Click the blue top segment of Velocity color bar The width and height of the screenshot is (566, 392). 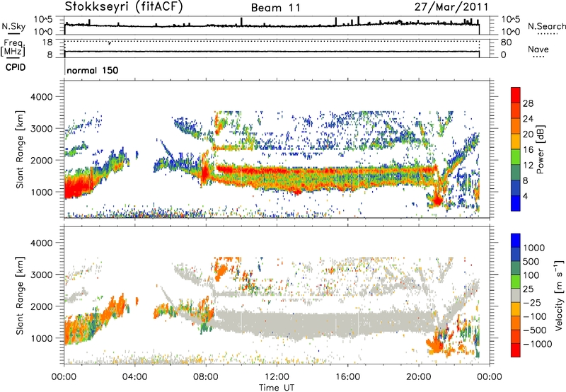pyautogui.click(x=516, y=241)
